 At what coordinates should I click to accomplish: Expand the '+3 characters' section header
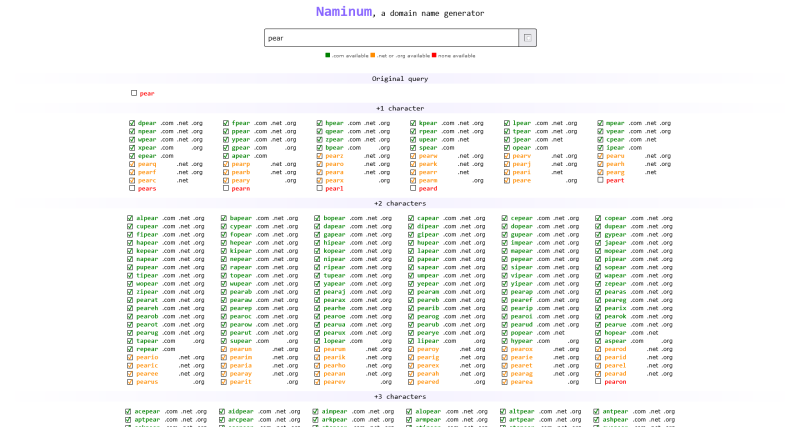pos(400,397)
